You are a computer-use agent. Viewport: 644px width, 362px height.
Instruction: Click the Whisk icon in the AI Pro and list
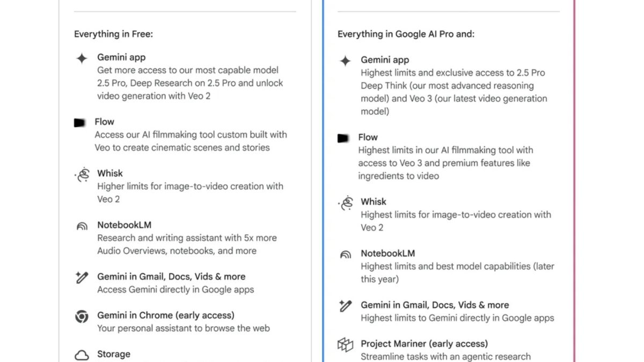[346, 203]
